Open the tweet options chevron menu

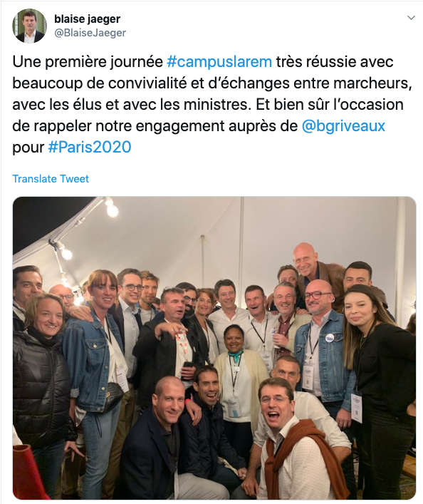point(411,18)
